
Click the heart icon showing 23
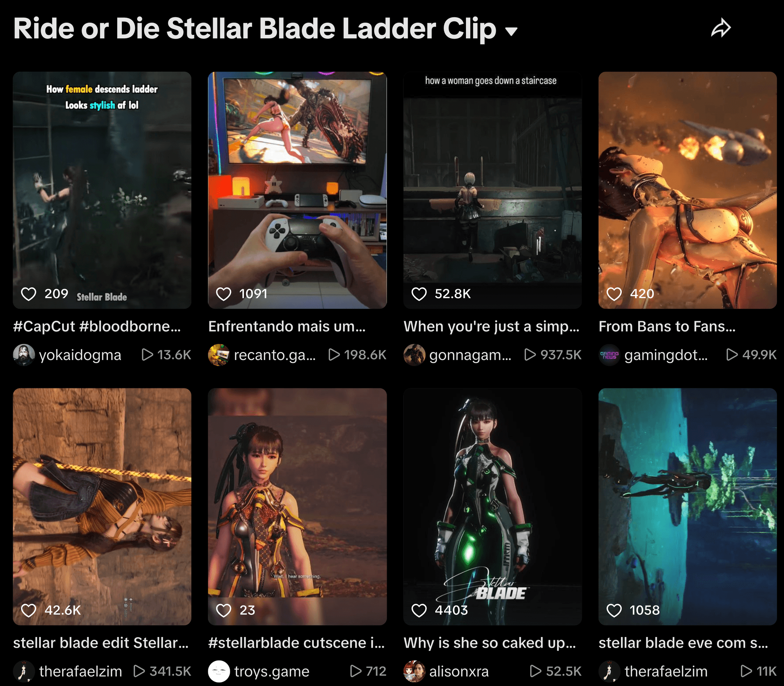pyautogui.click(x=224, y=610)
